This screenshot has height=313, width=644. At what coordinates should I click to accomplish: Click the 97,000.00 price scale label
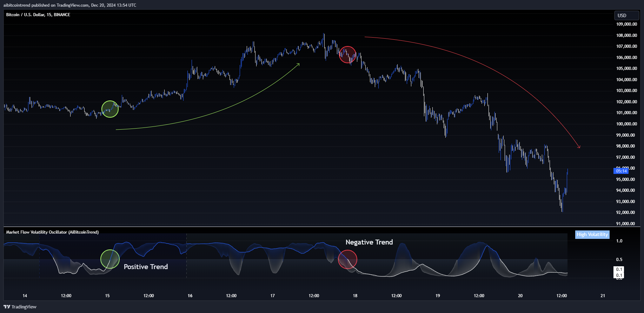click(625, 157)
